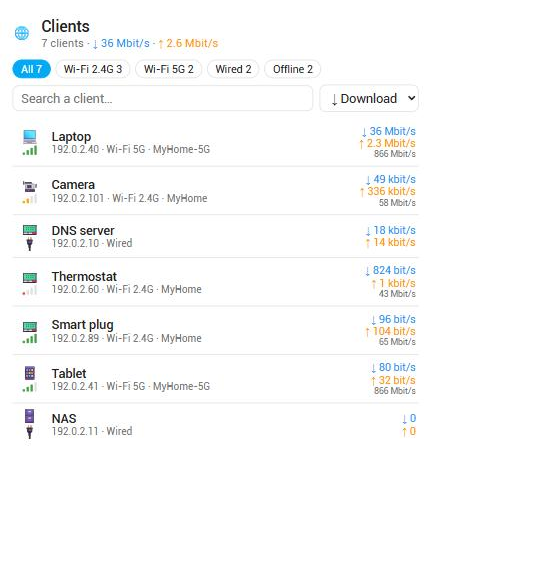The width and height of the screenshot is (540, 580).
Task: Click the Smart plug device icon
Action: coord(30,326)
